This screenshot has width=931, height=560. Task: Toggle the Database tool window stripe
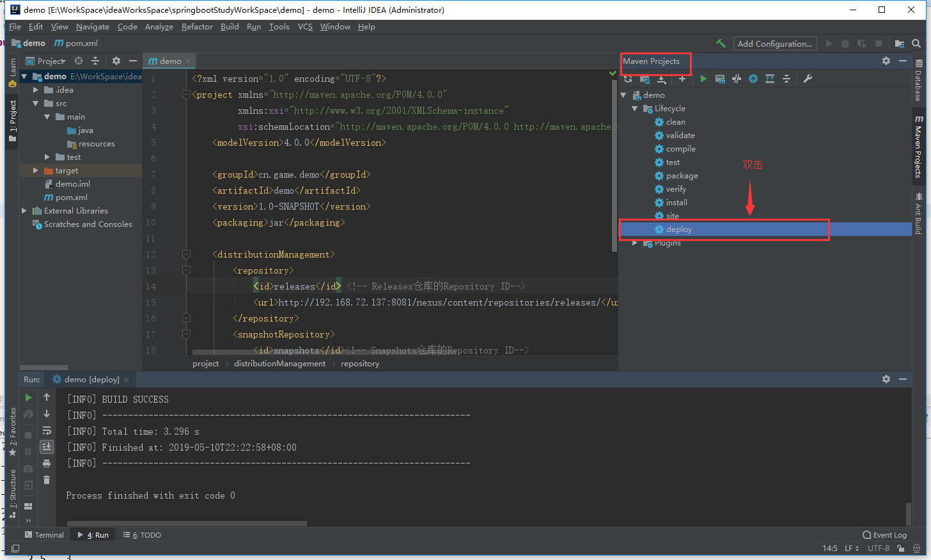pos(919,81)
